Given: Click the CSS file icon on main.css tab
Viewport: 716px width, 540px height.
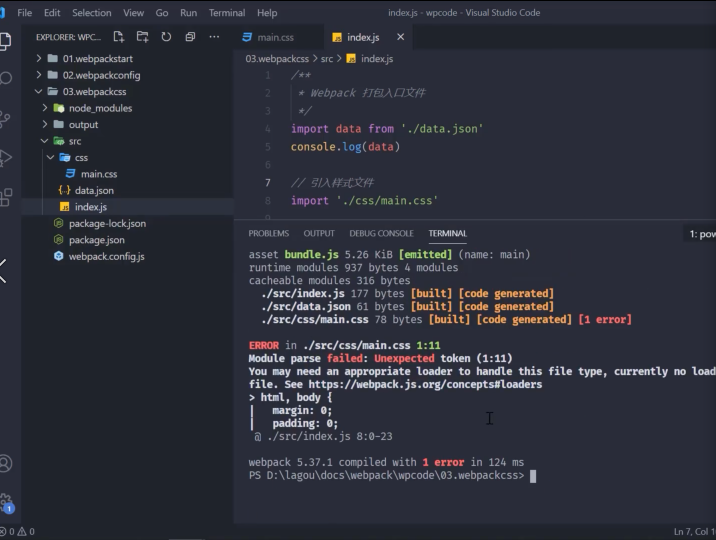Looking at the screenshot, I should [247, 37].
